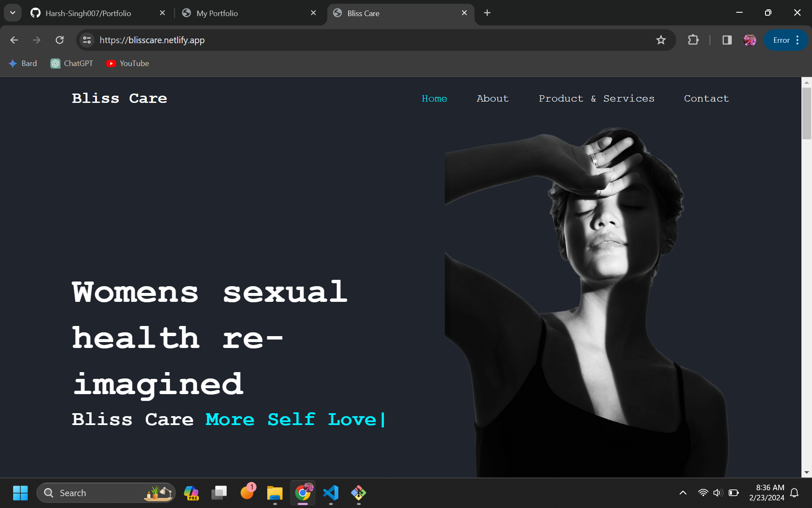Image resolution: width=812 pixels, height=508 pixels.
Task: Open Product & Services nav link
Action: click(596, 98)
